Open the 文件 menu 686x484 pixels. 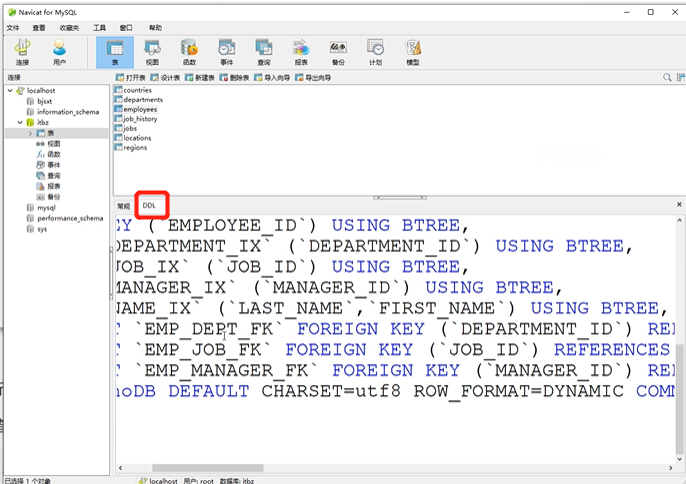click(x=13, y=28)
